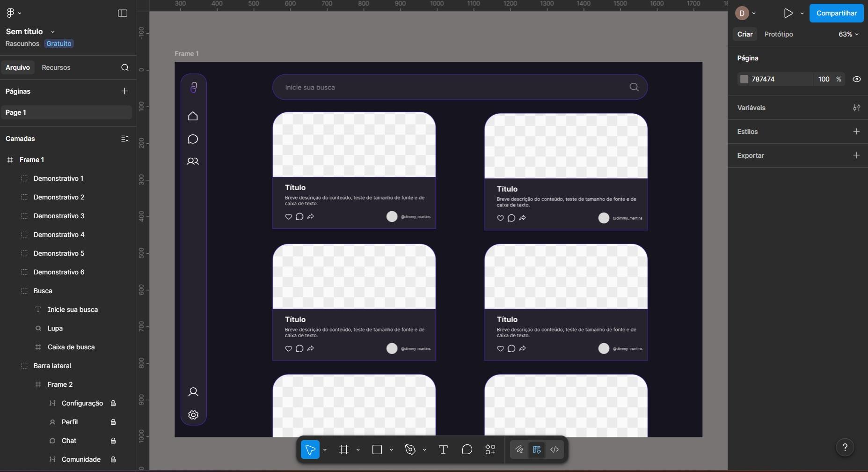
Task: Open main menu chevron beside Figma logo
Action: point(20,14)
